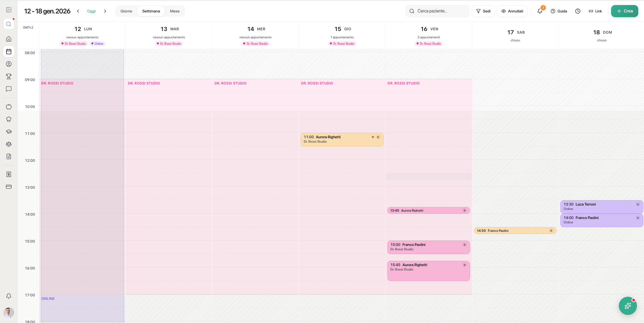
Task: Open the invoice dollar icon in sidebar
Action: pos(9,174)
